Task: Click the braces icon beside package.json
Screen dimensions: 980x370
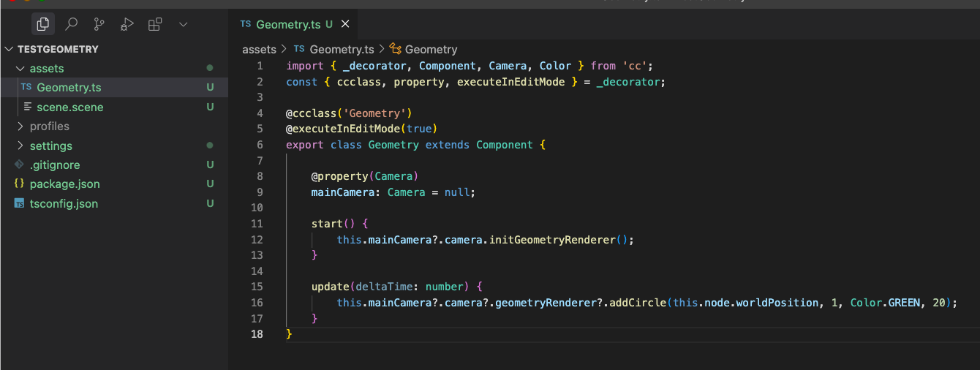Action: click(20, 184)
